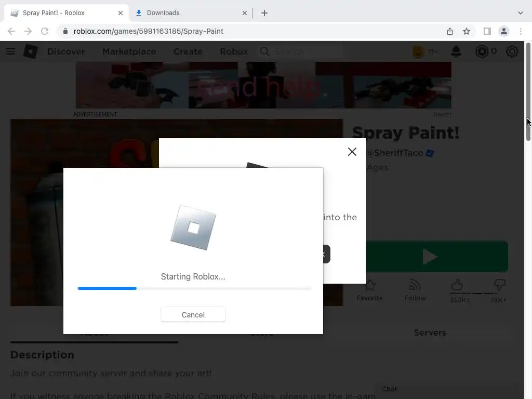
Task: Share this page from the address bar
Action: tap(450, 31)
